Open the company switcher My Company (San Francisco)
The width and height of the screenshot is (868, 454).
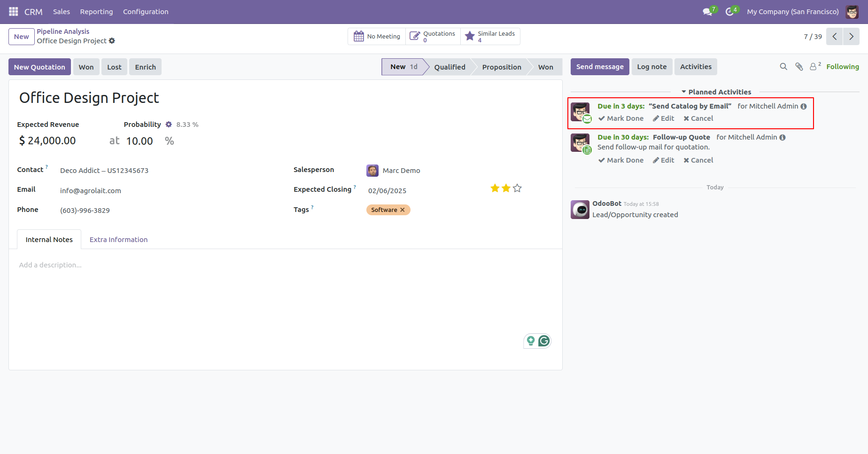click(793, 12)
